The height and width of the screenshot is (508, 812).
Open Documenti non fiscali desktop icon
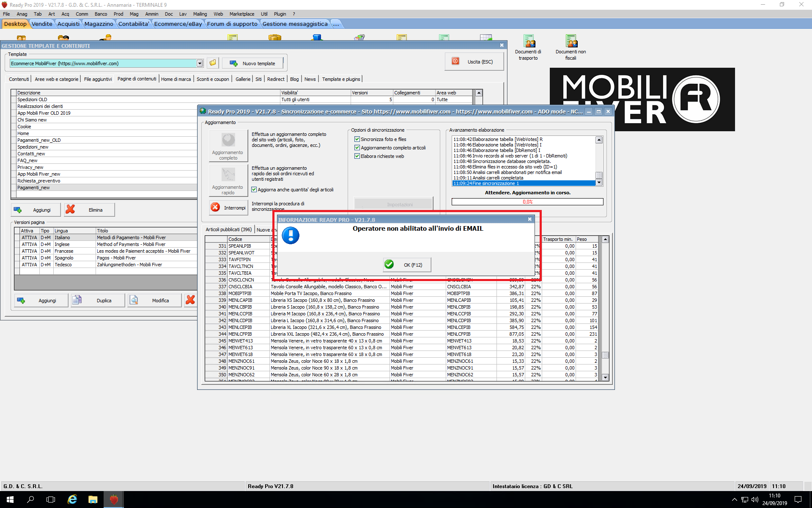[571, 47]
